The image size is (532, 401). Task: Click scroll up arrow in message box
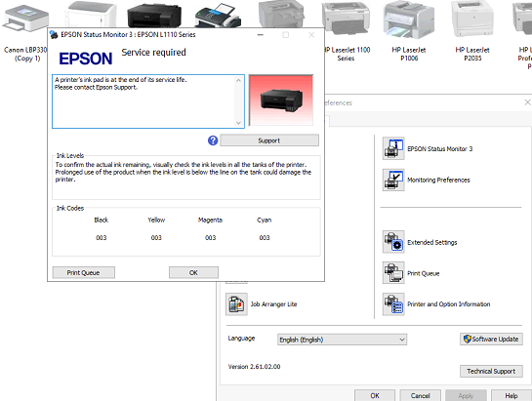(x=238, y=80)
